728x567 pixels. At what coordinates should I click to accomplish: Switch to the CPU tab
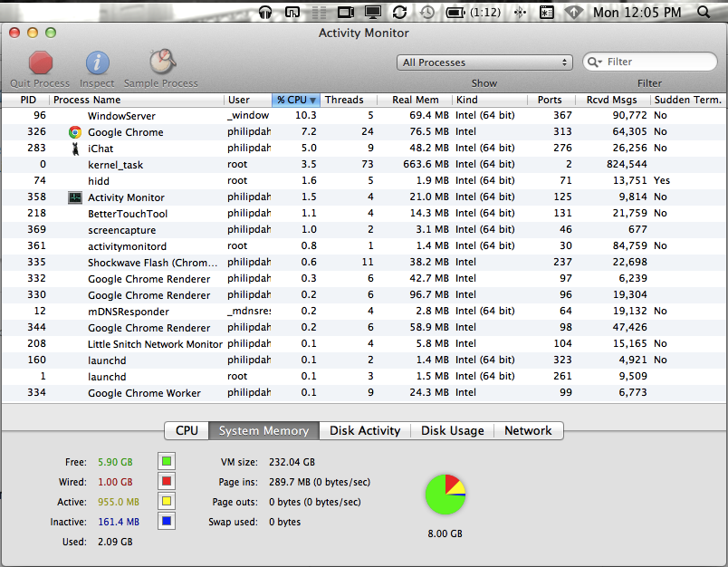coord(187,430)
